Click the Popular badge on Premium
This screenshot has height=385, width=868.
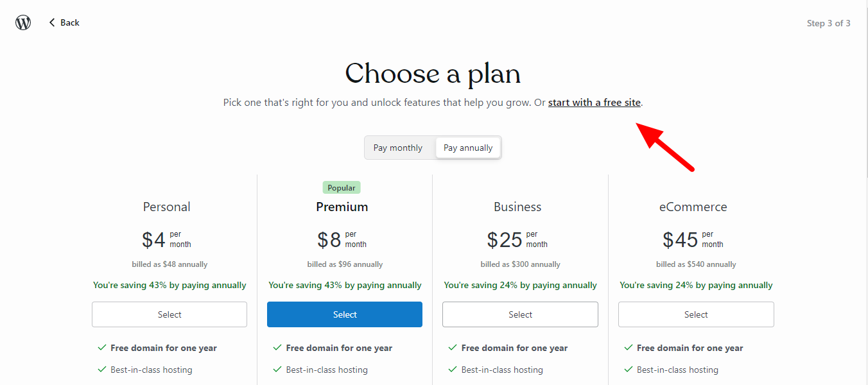coord(342,188)
